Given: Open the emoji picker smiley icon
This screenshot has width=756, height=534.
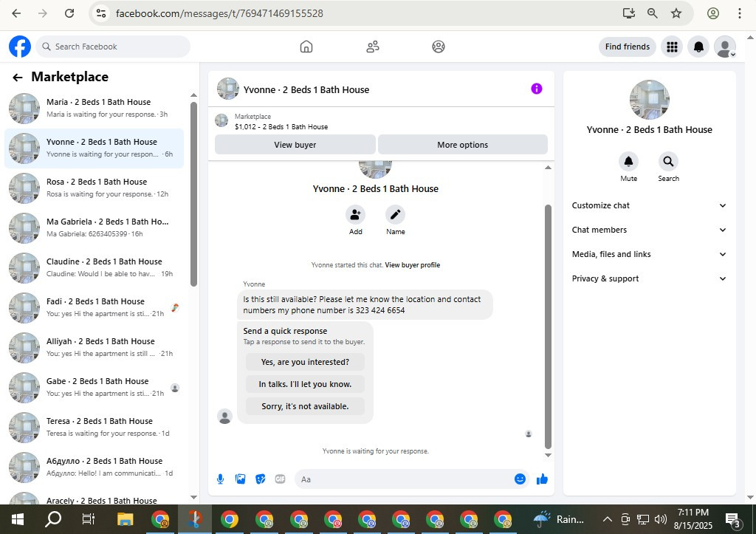Looking at the screenshot, I should tap(520, 479).
